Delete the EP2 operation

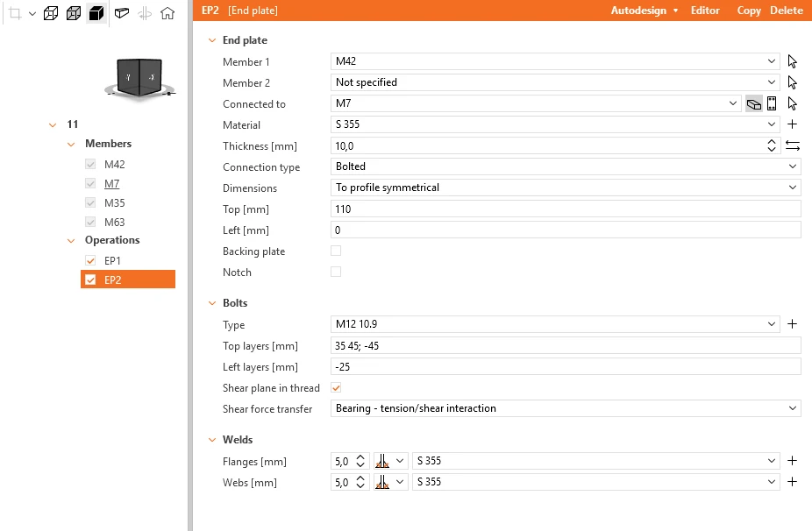coord(786,11)
